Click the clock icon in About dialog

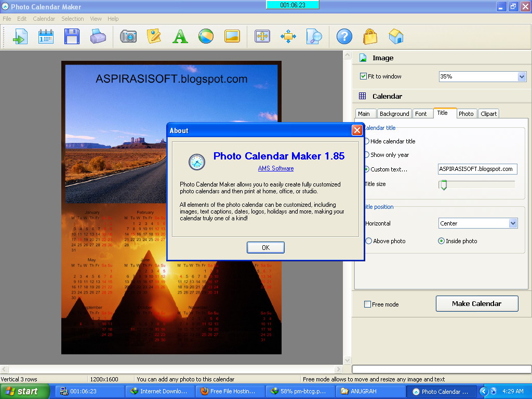click(x=197, y=162)
